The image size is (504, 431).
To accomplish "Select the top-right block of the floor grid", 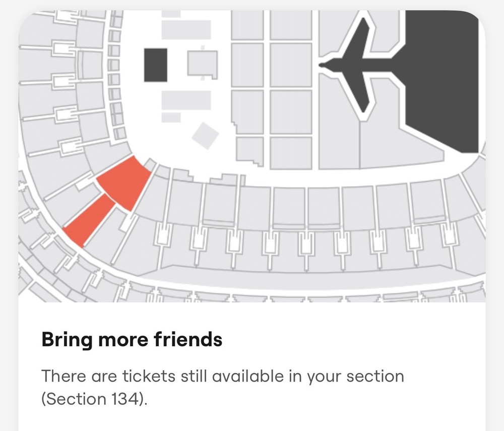I will 291,25.
